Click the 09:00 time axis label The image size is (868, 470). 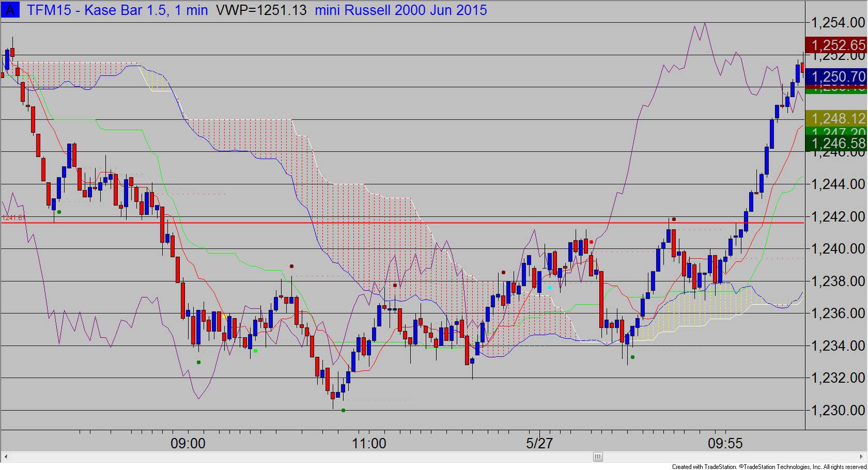[188, 444]
